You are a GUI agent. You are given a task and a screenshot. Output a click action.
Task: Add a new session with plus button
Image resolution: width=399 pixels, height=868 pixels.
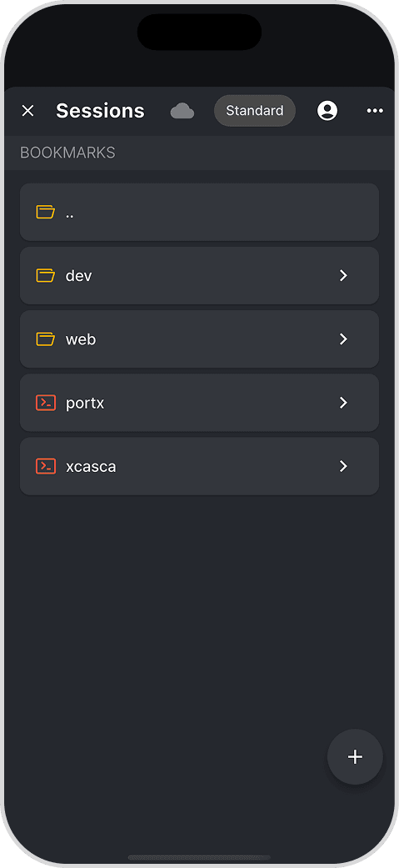click(355, 757)
